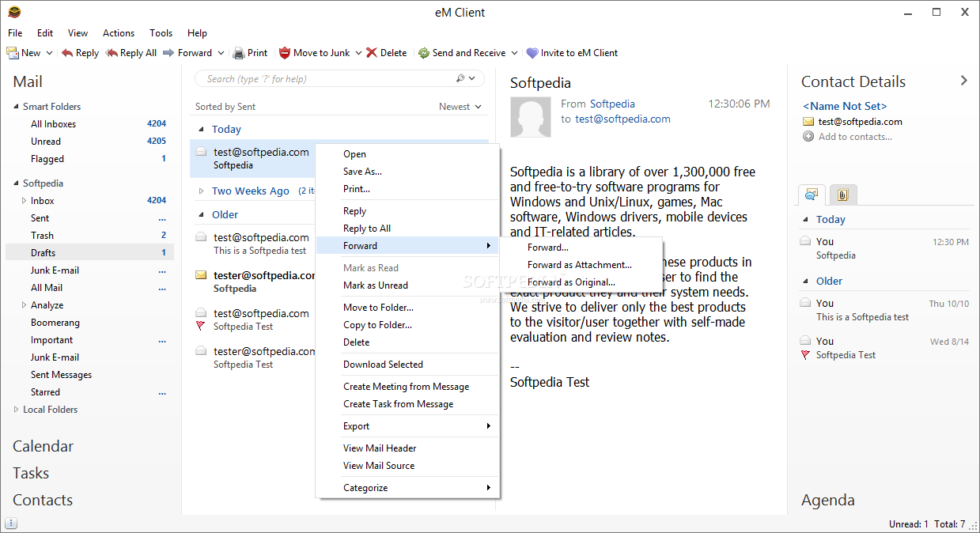
Task: Click unread envelope icon of tester@softpedia message
Action: (x=201, y=275)
